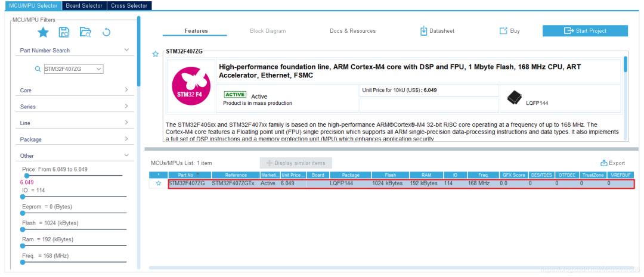Screen dimensions: 644x277
Task: Sort by the Part No column header
Action: (190, 175)
